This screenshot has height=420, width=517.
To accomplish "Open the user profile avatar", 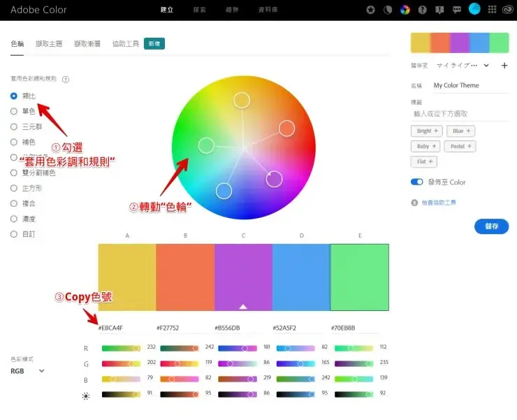I will [x=474, y=9].
